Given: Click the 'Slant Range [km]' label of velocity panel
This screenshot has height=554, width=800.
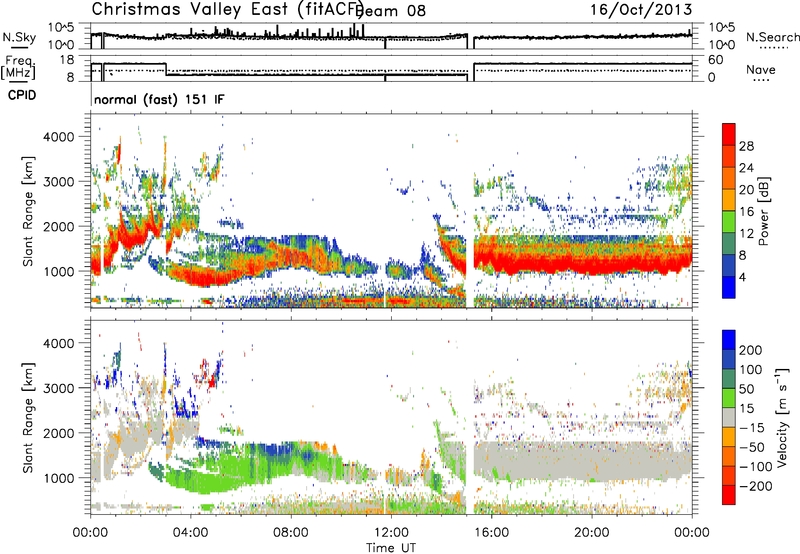Looking at the screenshot, I should click(28, 417).
